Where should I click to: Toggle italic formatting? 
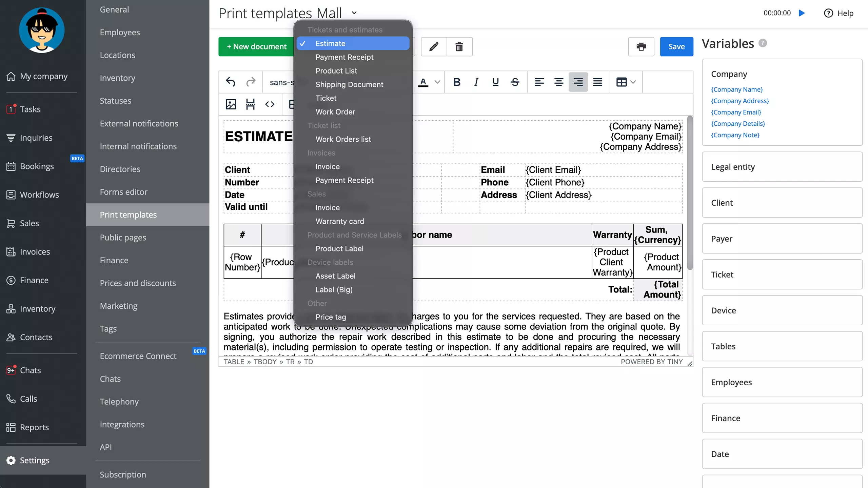click(476, 82)
